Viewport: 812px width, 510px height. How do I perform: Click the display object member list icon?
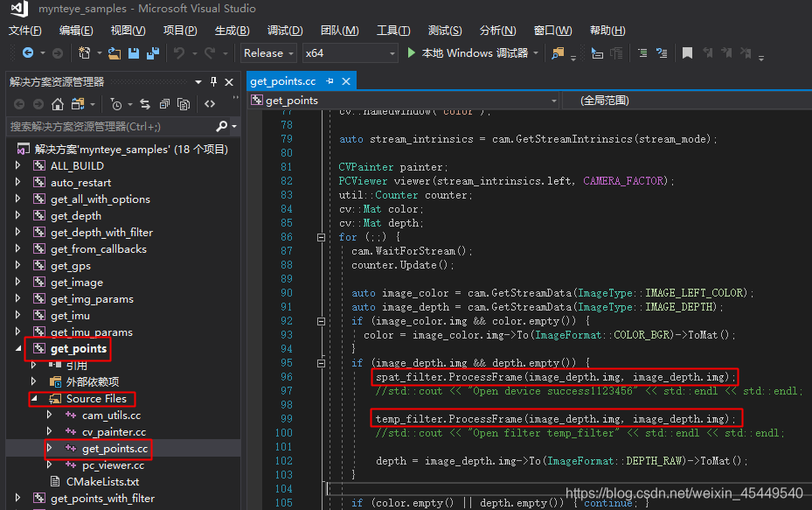point(597,52)
